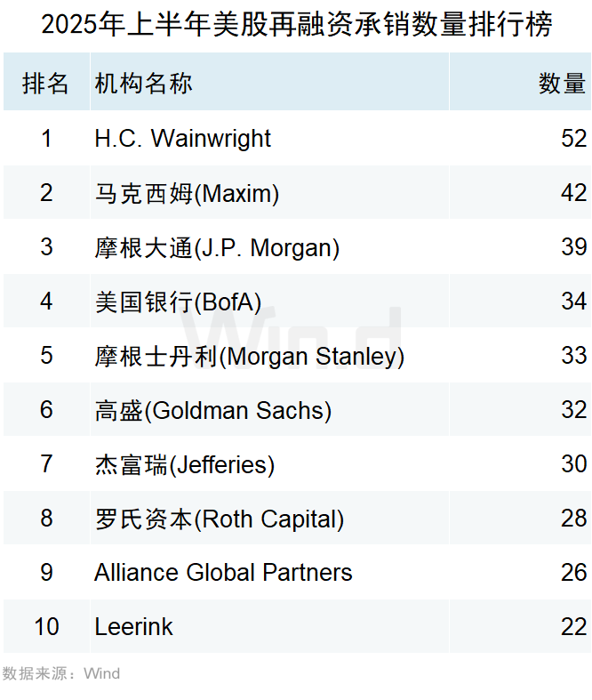Image resolution: width=592 pixels, height=700 pixels.
Task: Click 高盛(Goldman Sachs) institution name
Action: tap(212, 410)
